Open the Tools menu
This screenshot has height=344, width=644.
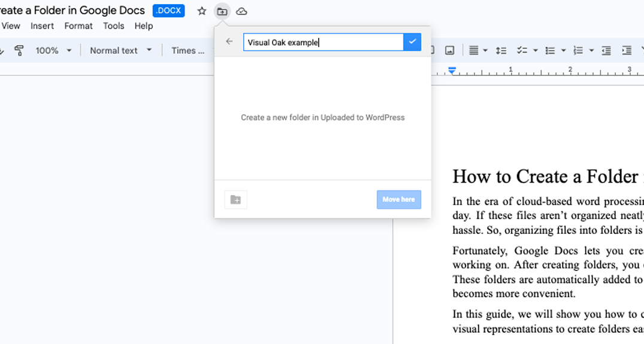tap(113, 26)
